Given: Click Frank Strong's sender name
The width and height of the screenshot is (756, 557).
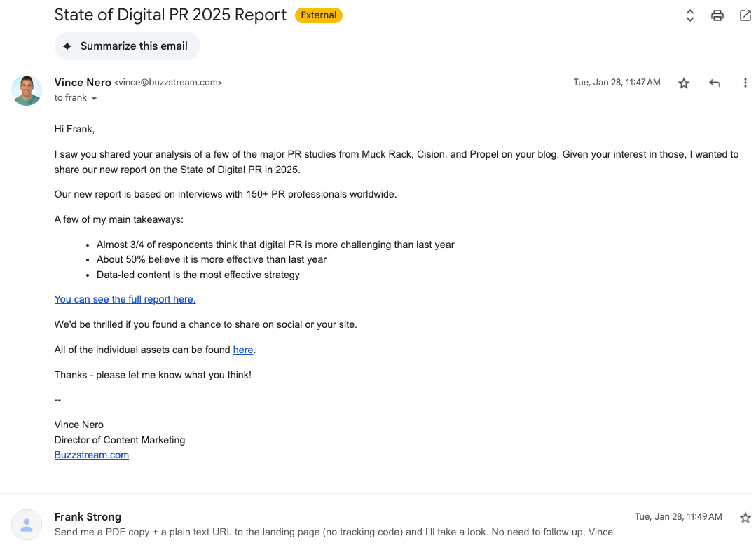Looking at the screenshot, I should coord(88,516).
